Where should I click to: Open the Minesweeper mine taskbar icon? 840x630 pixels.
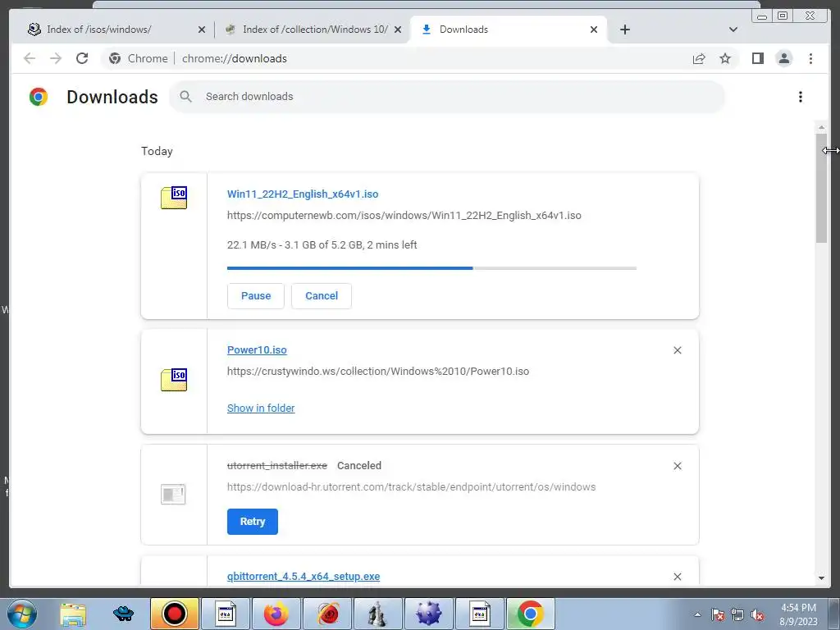coord(428,614)
